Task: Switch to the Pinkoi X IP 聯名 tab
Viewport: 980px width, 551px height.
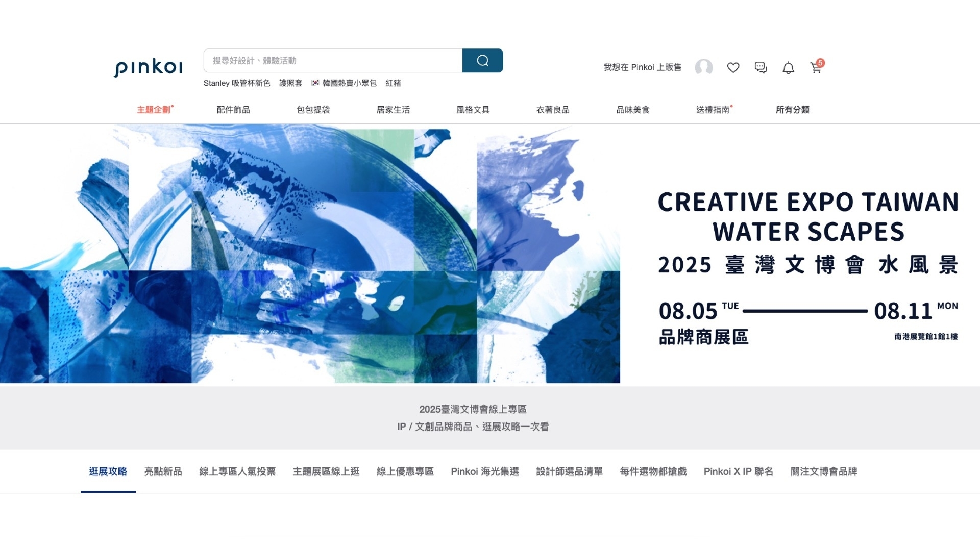Action: tap(739, 471)
